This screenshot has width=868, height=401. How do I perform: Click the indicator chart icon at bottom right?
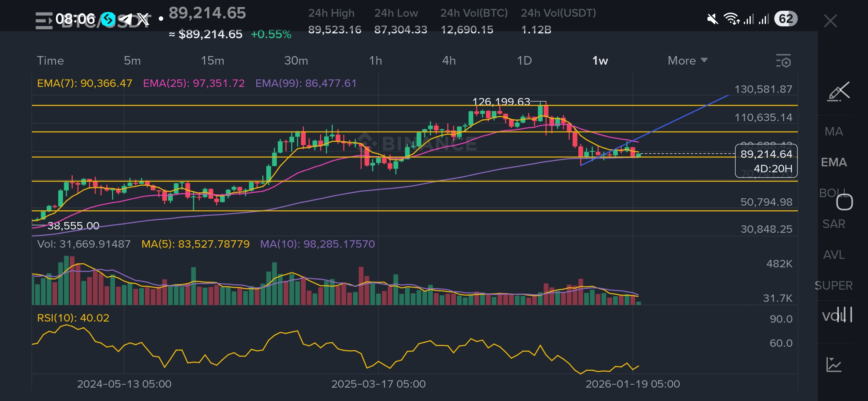pos(834,365)
